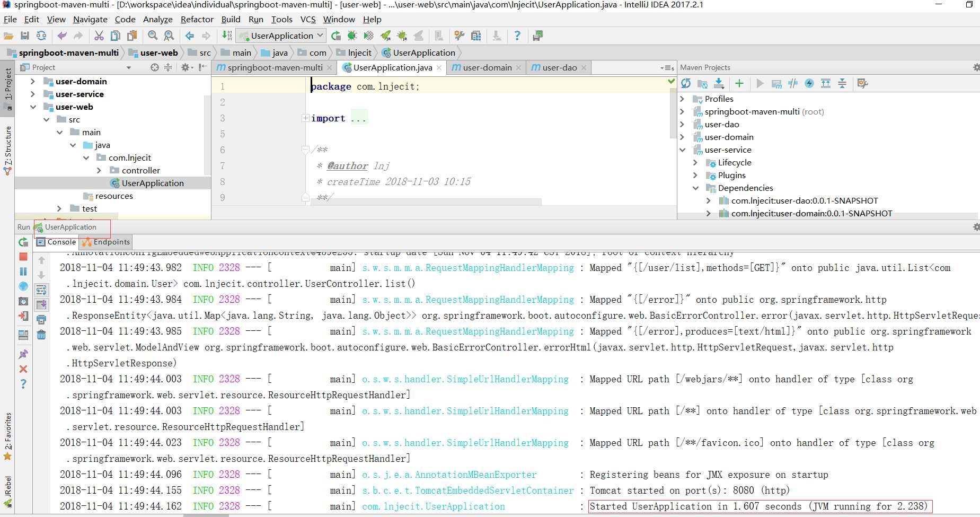The height and width of the screenshot is (517, 980).
Task: Toggle the JRebel tool window button
Action: pos(7,492)
